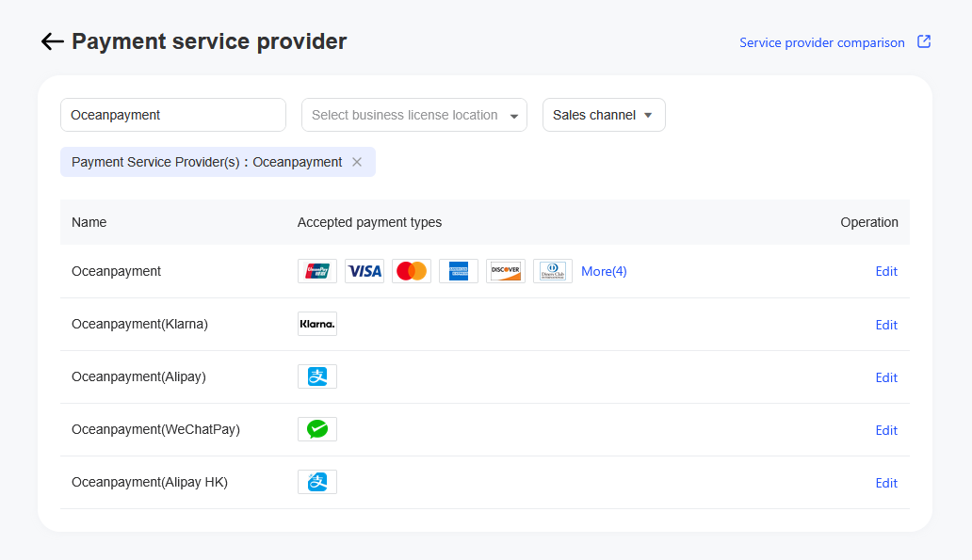The width and height of the screenshot is (972, 560).
Task: Click the Diners Club icon
Action: [553, 271]
